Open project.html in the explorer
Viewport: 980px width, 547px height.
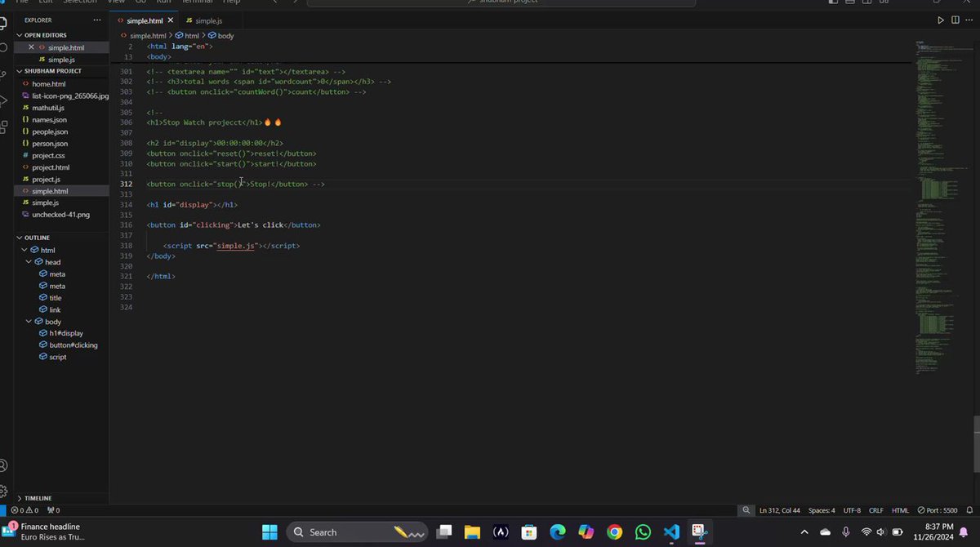(51, 167)
